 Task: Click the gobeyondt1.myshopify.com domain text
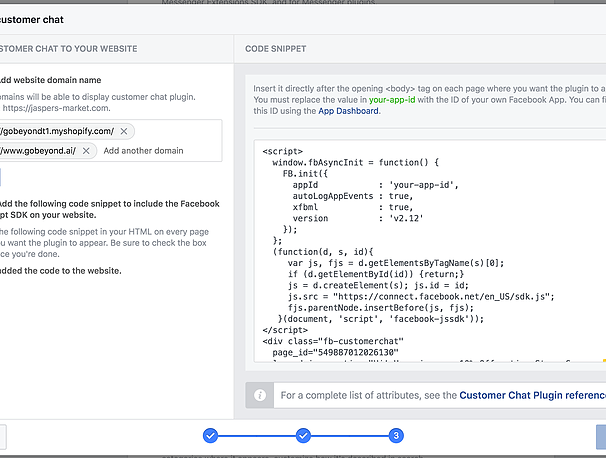[x=57, y=131]
